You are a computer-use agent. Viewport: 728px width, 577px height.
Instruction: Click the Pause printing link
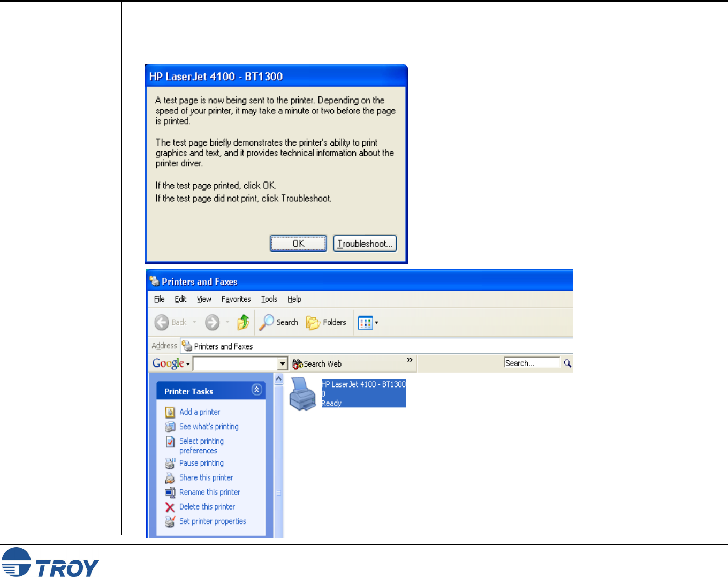pyautogui.click(x=201, y=463)
